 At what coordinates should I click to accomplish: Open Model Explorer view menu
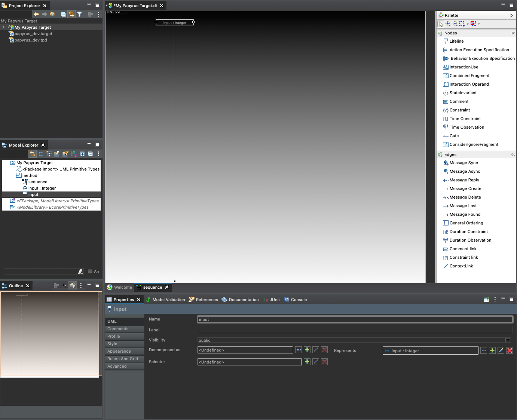point(98,154)
